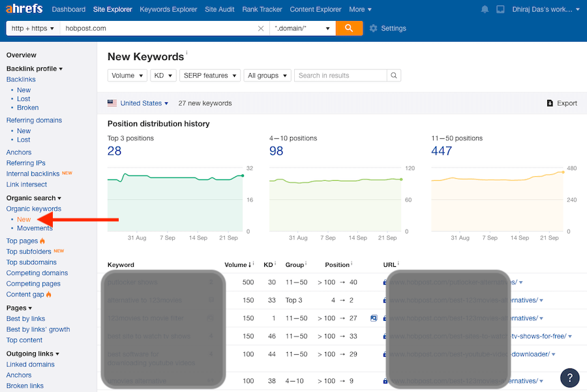Open Broken links under Outgoing links
The width and height of the screenshot is (587, 392).
[25, 385]
